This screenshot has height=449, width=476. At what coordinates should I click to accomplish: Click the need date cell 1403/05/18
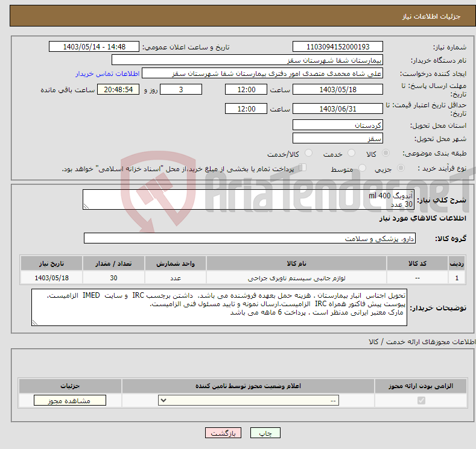52,278
